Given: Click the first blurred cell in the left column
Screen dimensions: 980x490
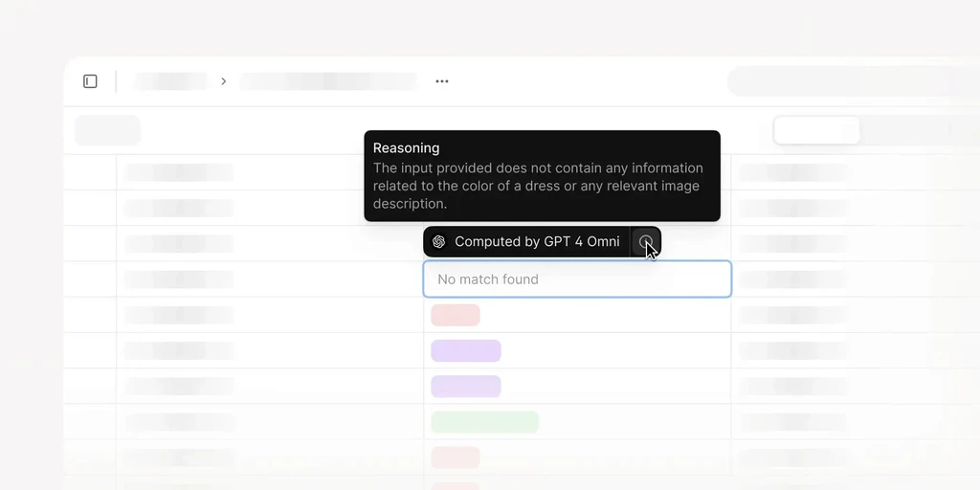Looking at the screenshot, I should coord(179,172).
